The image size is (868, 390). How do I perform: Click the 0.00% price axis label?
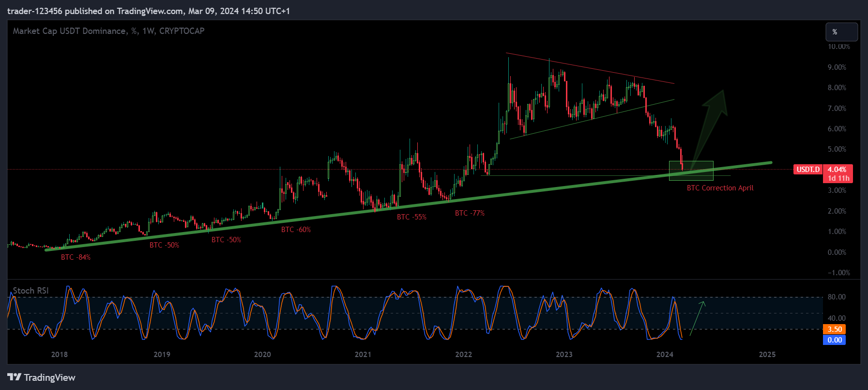point(837,252)
